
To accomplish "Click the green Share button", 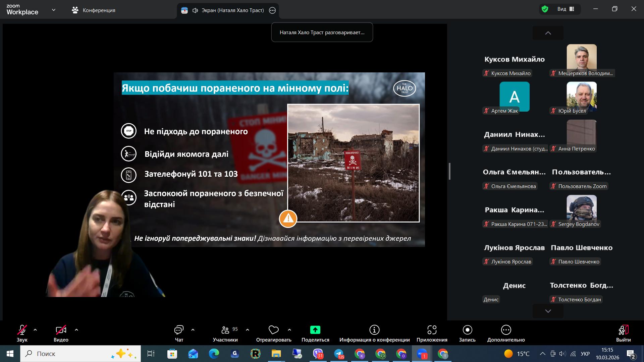I will pyautogui.click(x=315, y=330).
